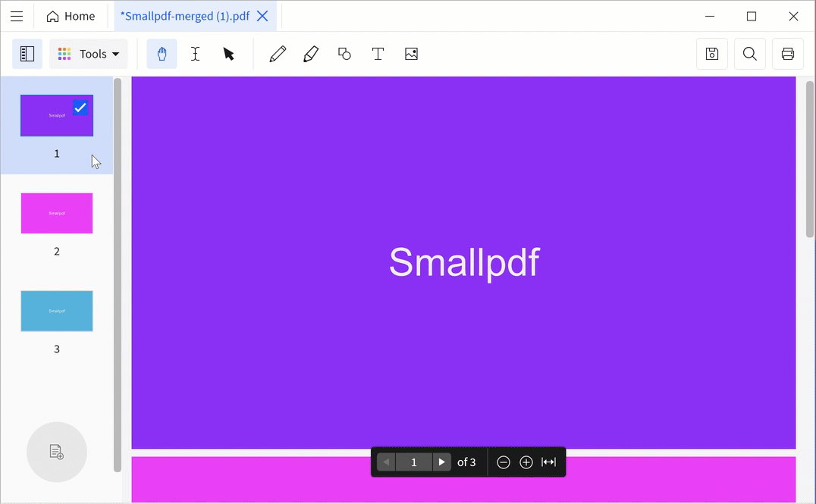Go to the Home tab
Viewport: 816px width, 504px height.
71,16
